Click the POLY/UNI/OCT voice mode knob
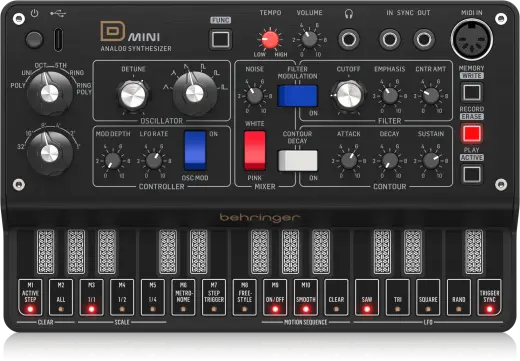This screenshot has width=520, height=361. [50, 93]
